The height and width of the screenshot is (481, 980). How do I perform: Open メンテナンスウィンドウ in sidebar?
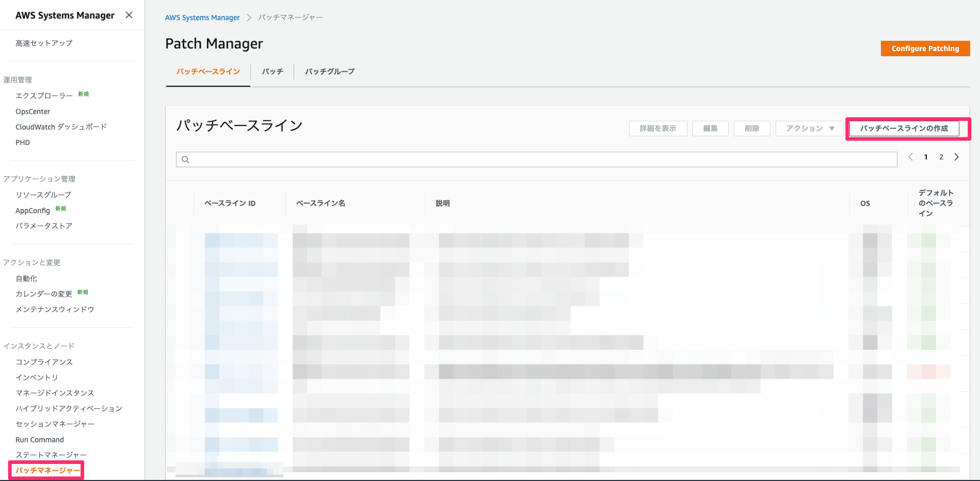pyautogui.click(x=55, y=310)
